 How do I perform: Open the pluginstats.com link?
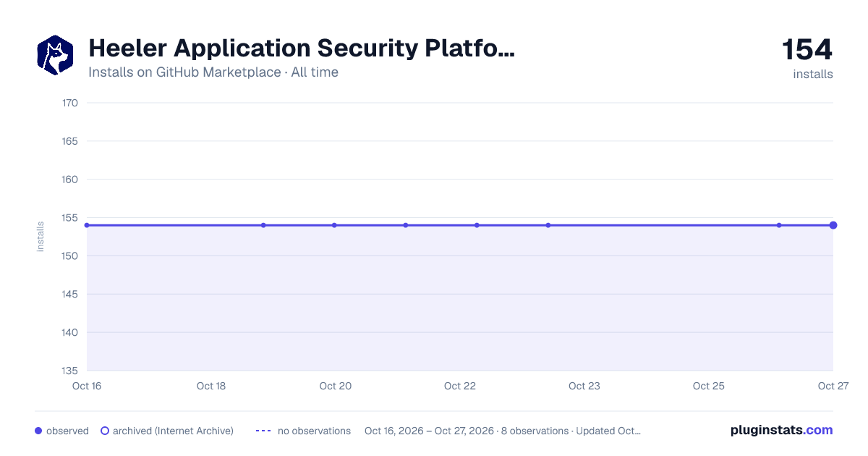781,430
